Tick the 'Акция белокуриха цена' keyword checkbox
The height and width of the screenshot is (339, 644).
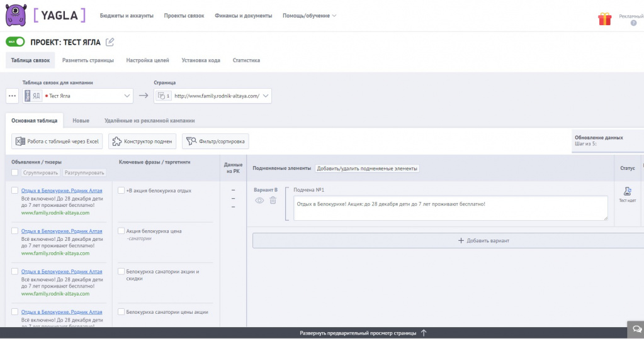(121, 231)
